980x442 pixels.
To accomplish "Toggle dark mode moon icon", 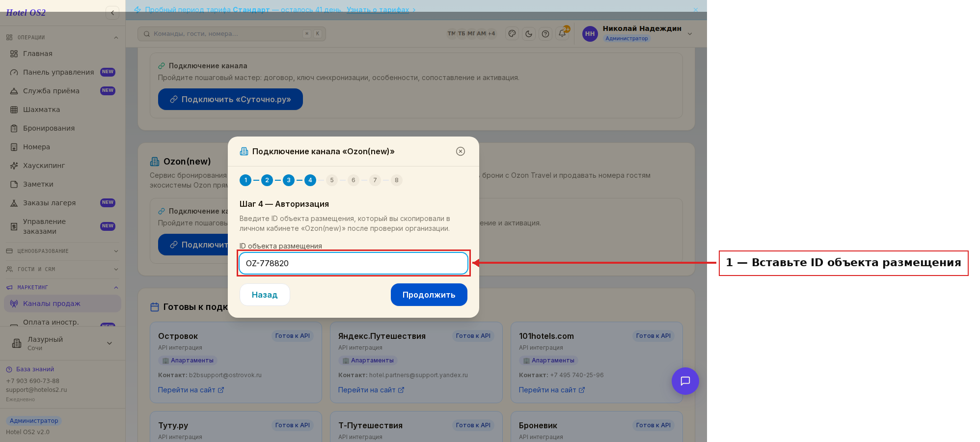I will 529,34.
